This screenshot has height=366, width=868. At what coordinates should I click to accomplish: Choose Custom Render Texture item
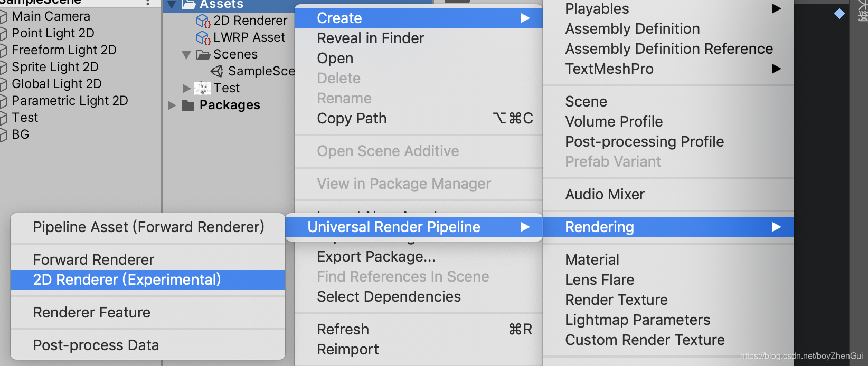(668, 340)
